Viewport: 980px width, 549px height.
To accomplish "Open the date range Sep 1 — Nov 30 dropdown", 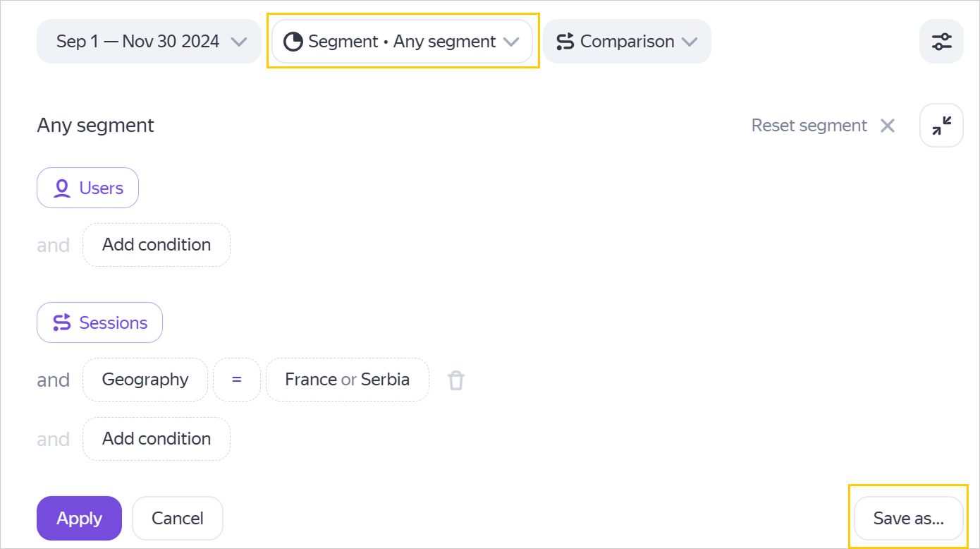I will (149, 42).
